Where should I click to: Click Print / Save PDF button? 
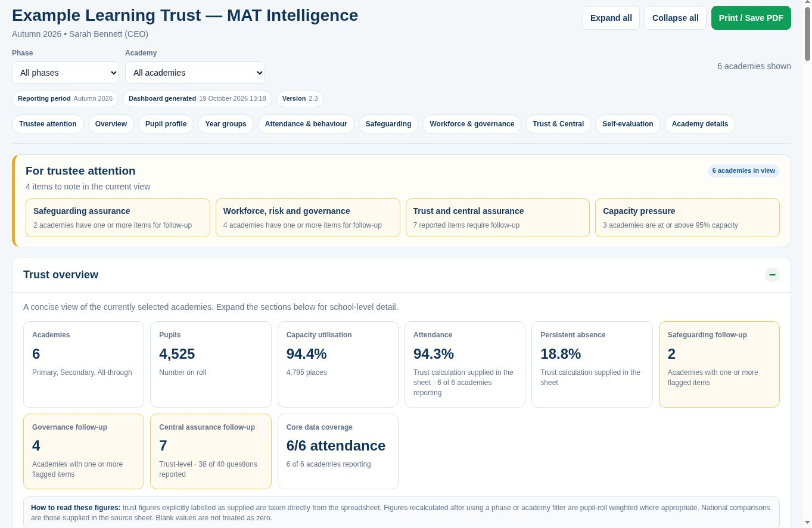pyautogui.click(x=751, y=18)
